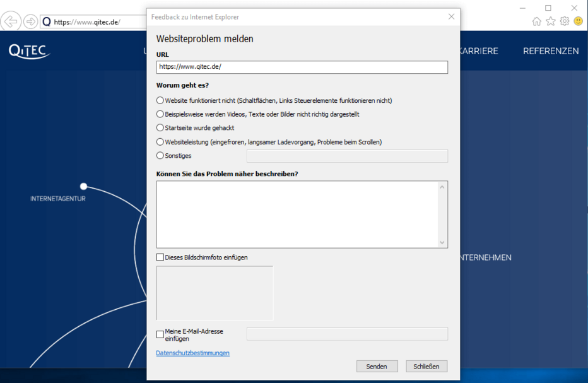Image resolution: width=588 pixels, height=383 pixels.
Task: Minimize the Internet Explorer window
Action: pos(523,8)
